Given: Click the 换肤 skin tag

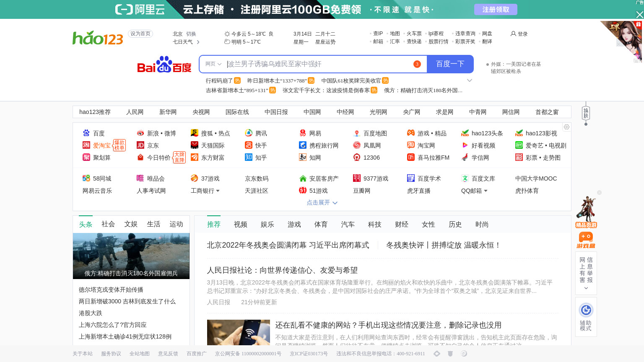Looking at the screenshot, I should 586,113.
